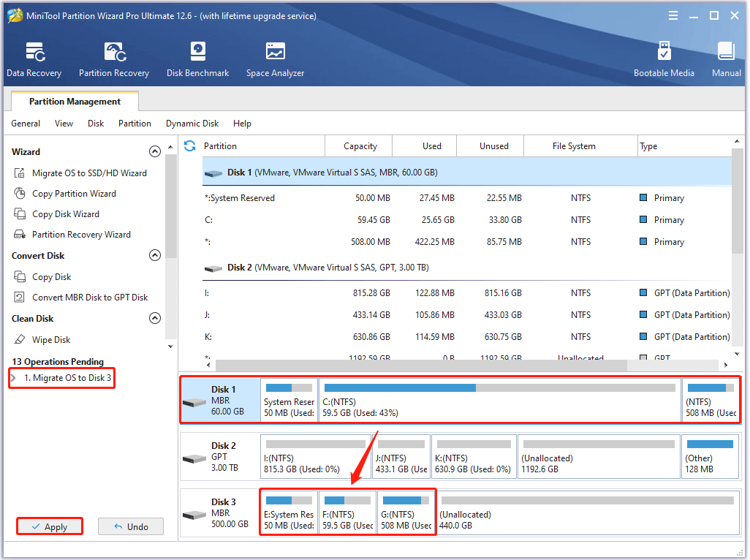Select G:(NTFS) 508 MB block on Disk 3
The width and height of the screenshot is (750, 560).
point(406,513)
